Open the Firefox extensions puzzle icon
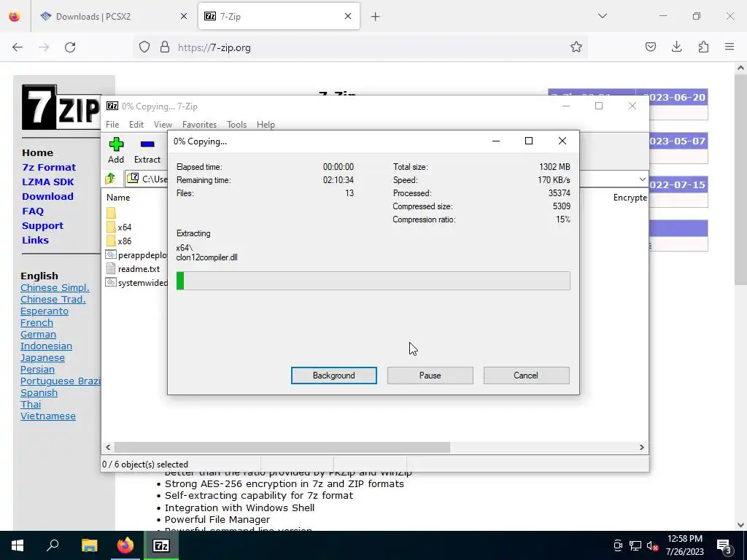 (x=703, y=47)
